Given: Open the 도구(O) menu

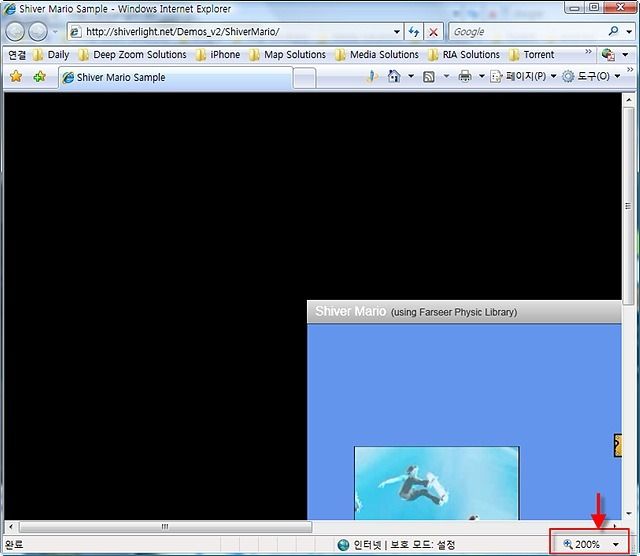Looking at the screenshot, I should pos(591,76).
